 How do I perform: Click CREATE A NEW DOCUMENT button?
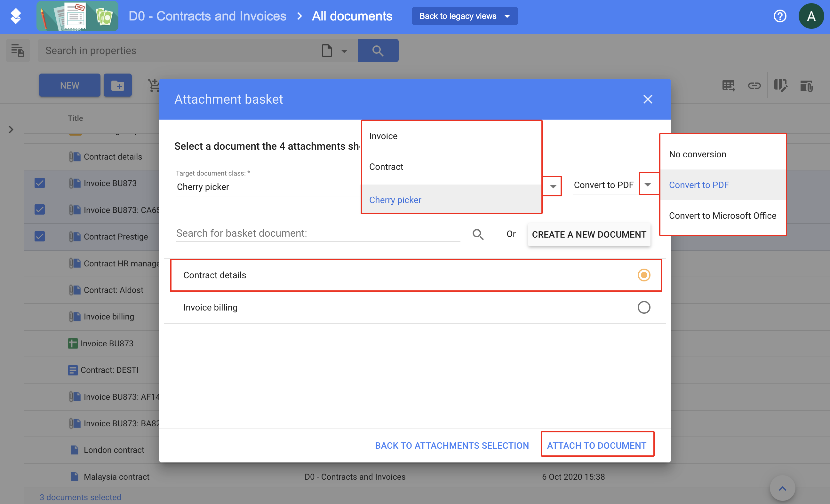[x=589, y=234]
